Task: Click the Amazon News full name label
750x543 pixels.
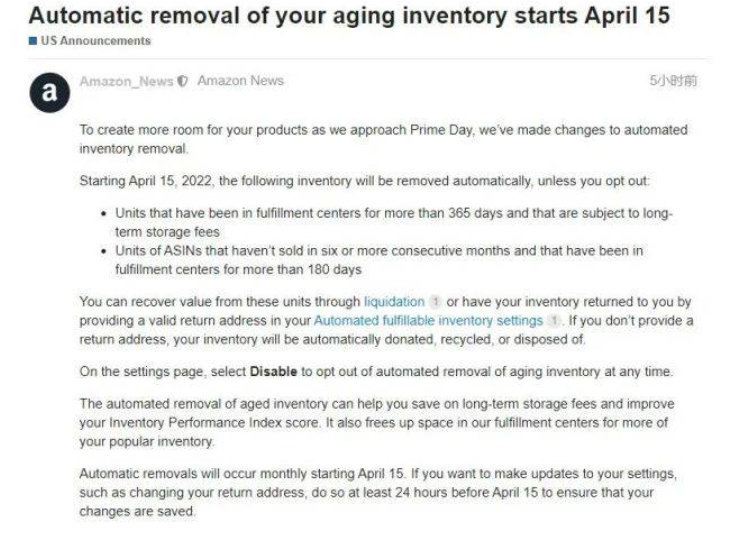Action: pyautogui.click(x=240, y=81)
